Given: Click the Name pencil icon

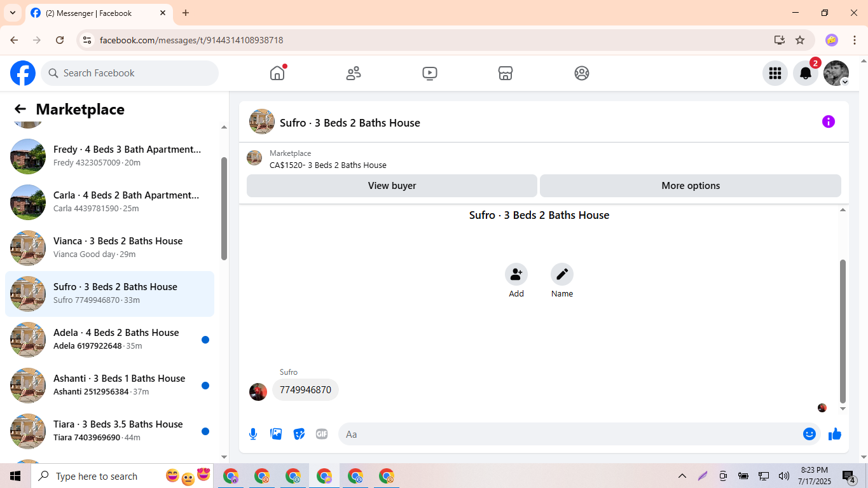Looking at the screenshot, I should coord(562,274).
